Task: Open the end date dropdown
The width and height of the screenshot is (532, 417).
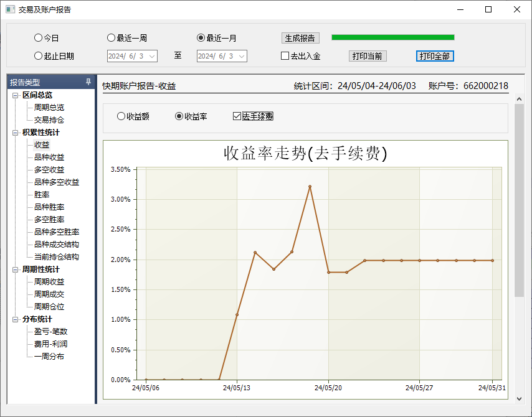Action: point(242,56)
